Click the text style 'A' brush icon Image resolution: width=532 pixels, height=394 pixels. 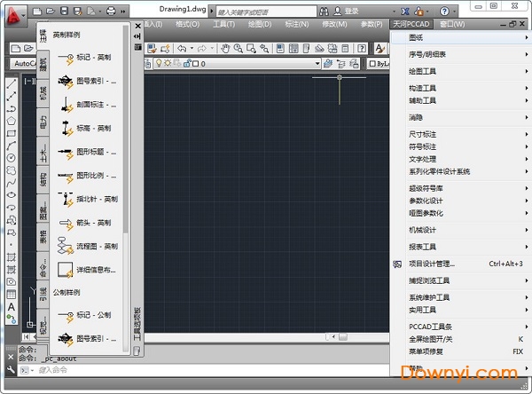point(379,49)
